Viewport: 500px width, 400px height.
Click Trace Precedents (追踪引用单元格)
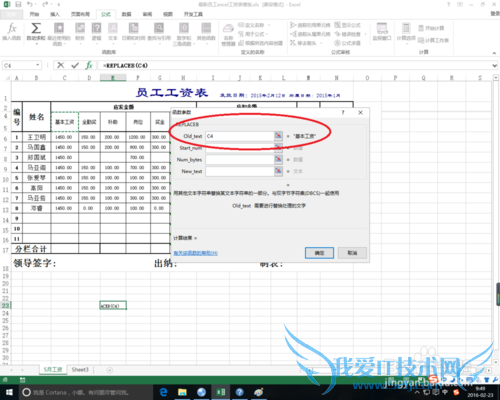click(x=310, y=25)
